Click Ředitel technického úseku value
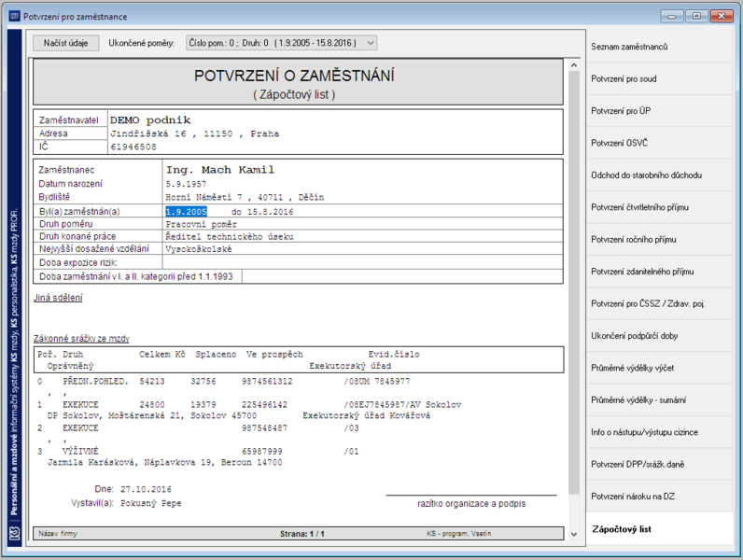743x560 pixels. point(230,236)
